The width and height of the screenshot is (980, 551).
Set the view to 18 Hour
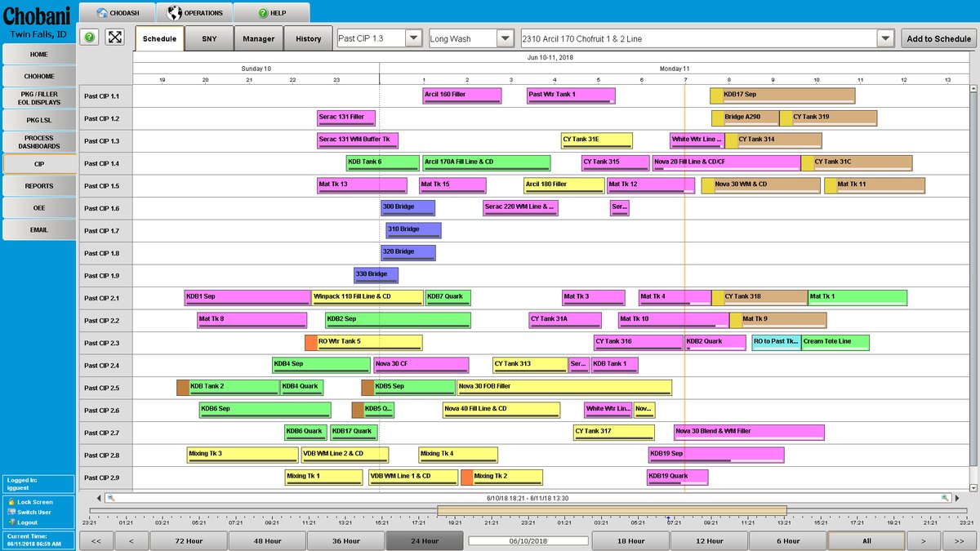coord(630,540)
